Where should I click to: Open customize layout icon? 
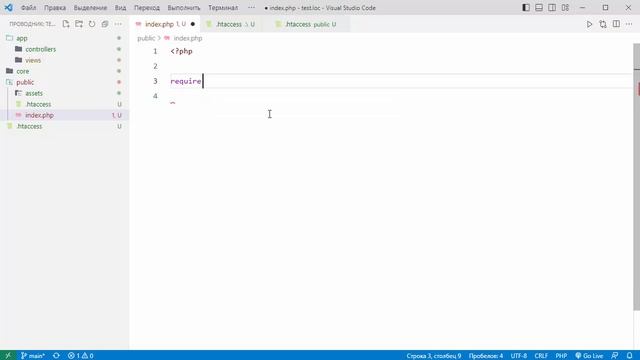click(x=565, y=7)
